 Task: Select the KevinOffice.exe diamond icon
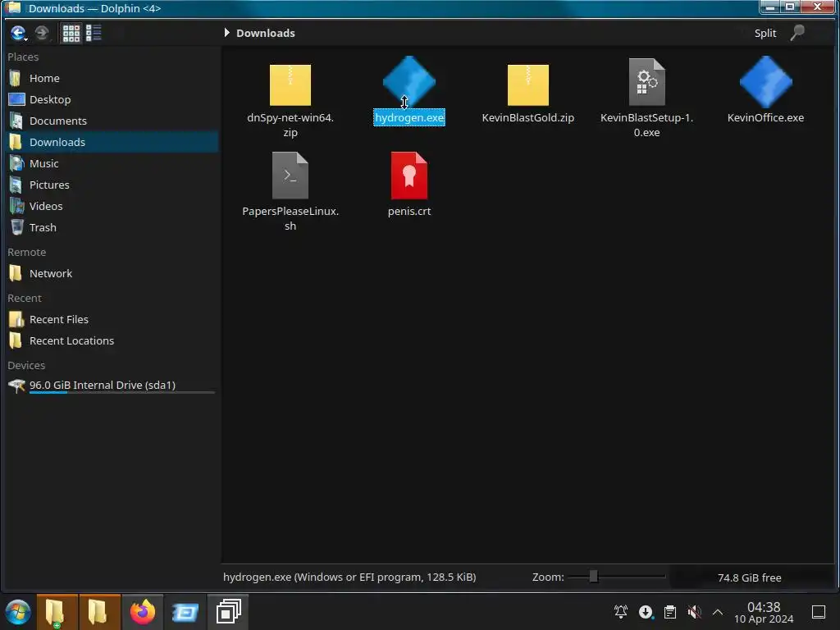tap(766, 81)
